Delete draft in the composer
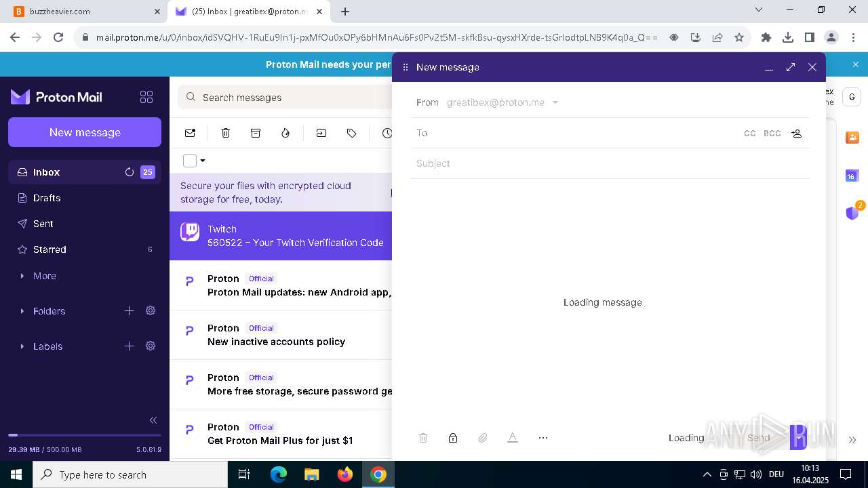Viewport: 868px width, 488px height. click(x=423, y=438)
